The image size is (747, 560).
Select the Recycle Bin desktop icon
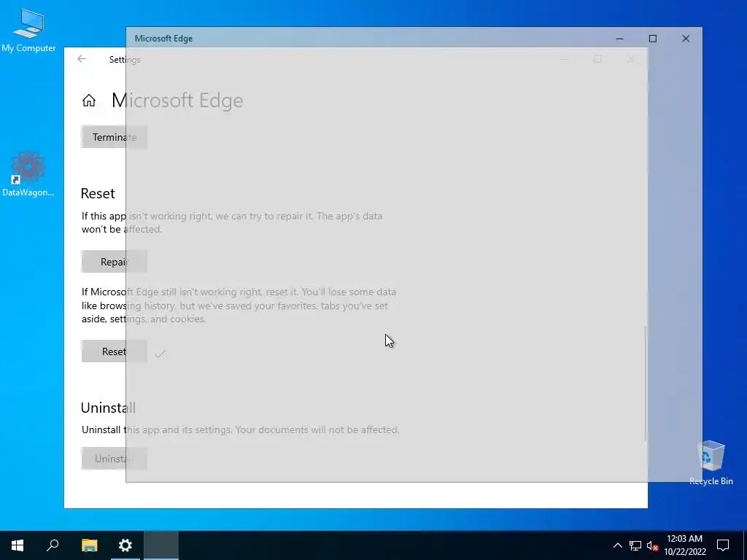711,463
